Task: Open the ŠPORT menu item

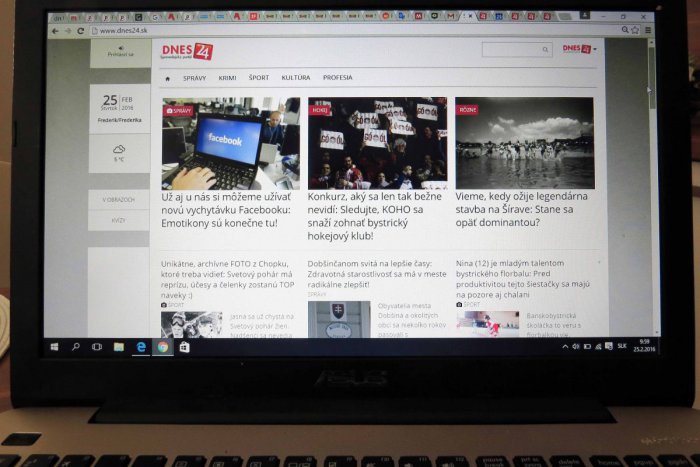Action: (x=259, y=78)
